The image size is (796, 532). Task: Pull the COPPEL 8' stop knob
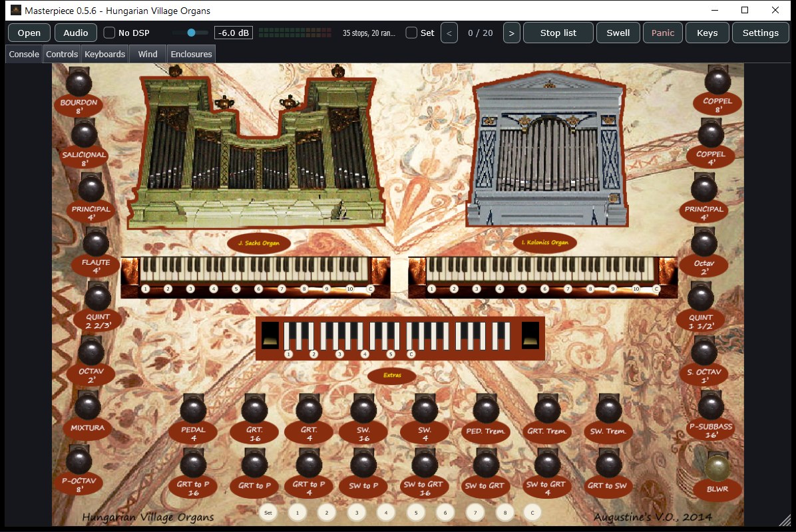coord(717,81)
